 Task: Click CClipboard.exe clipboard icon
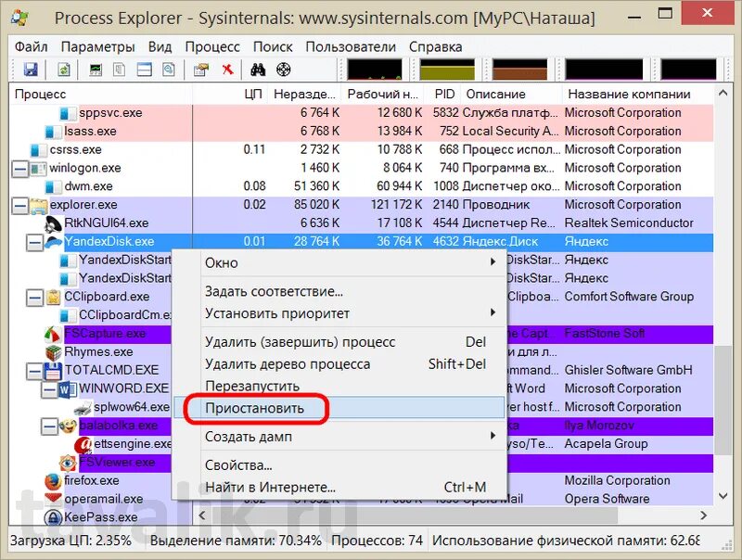[x=54, y=297]
